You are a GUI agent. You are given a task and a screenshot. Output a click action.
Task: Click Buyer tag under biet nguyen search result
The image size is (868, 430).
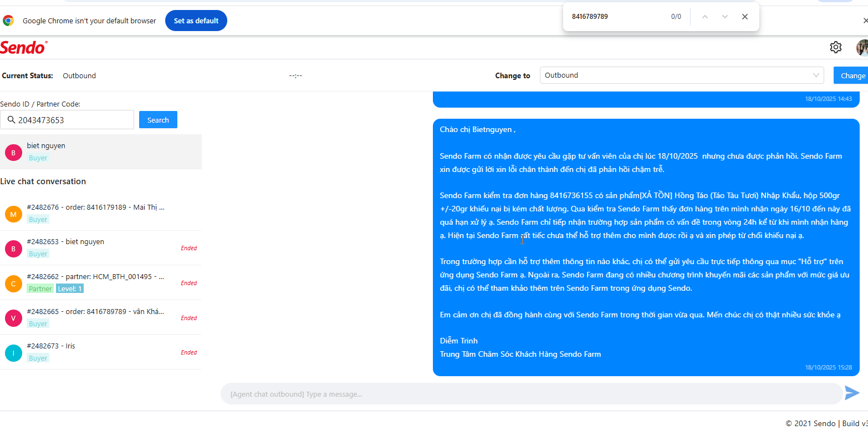click(38, 158)
